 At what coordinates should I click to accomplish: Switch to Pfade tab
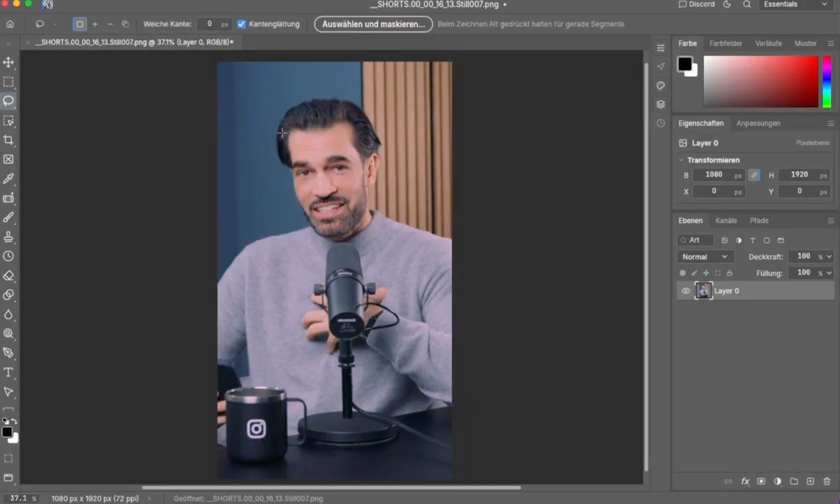pos(759,220)
